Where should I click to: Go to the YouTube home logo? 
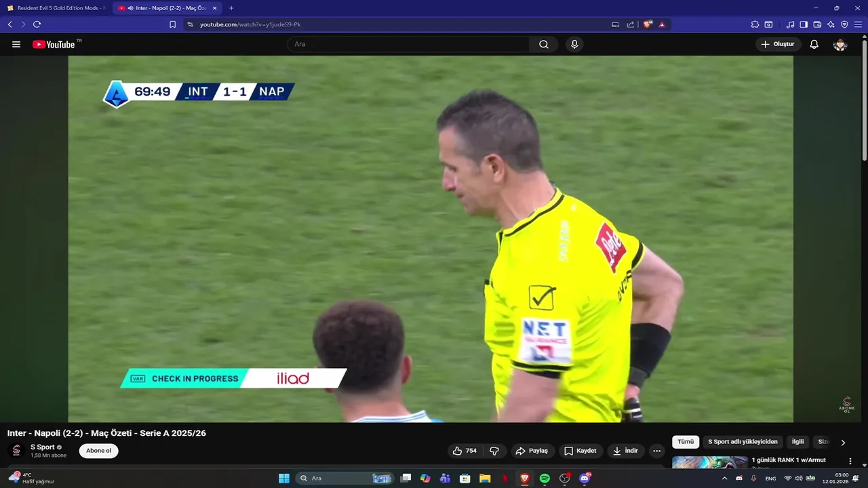click(x=54, y=44)
